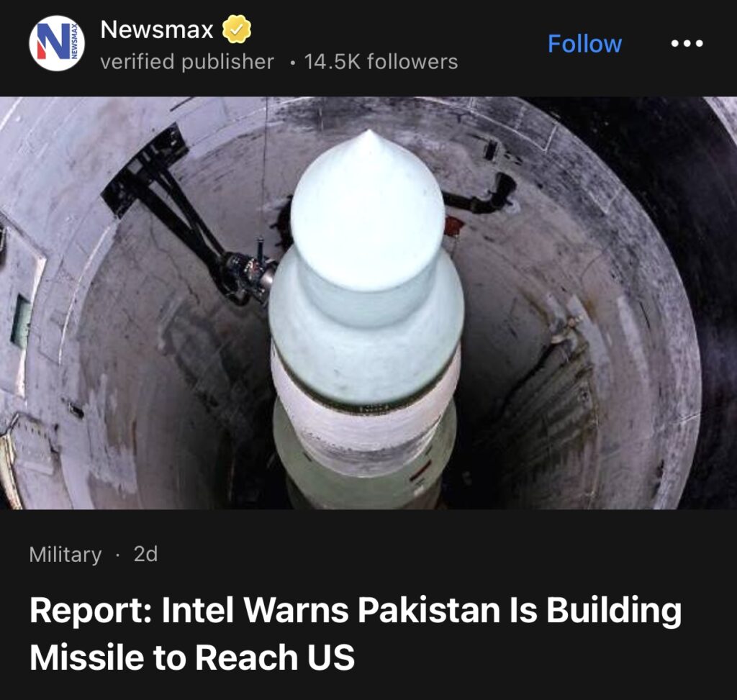The height and width of the screenshot is (700, 737).
Task: Open the Pakistan missile report headline
Action: click(x=356, y=633)
